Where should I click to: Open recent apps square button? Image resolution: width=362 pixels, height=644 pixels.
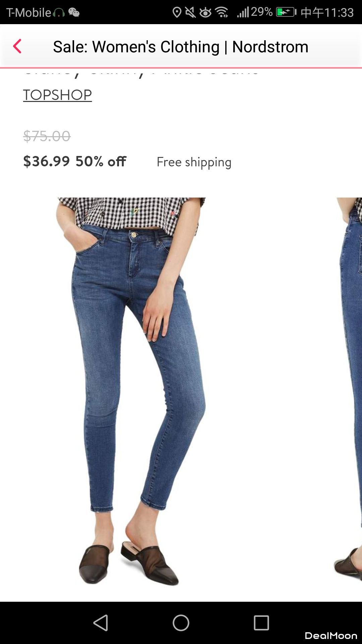(261, 623)
